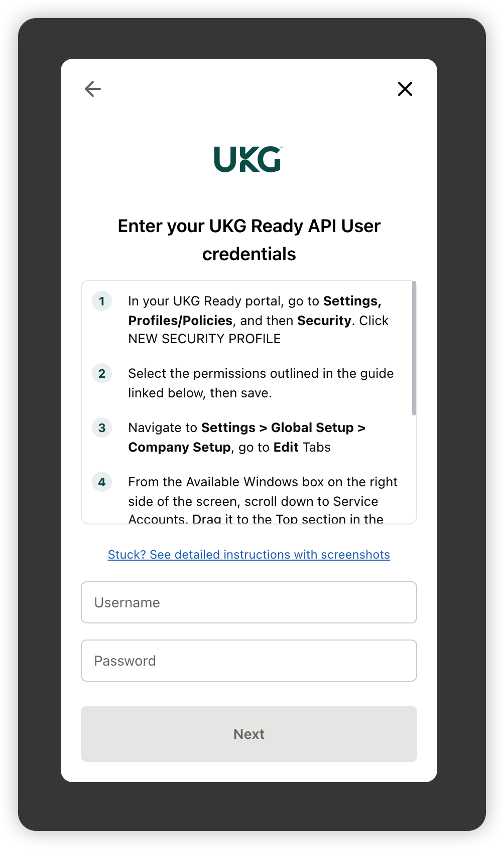Click the bold 'Security' word in step 1

tap(324, 321)
